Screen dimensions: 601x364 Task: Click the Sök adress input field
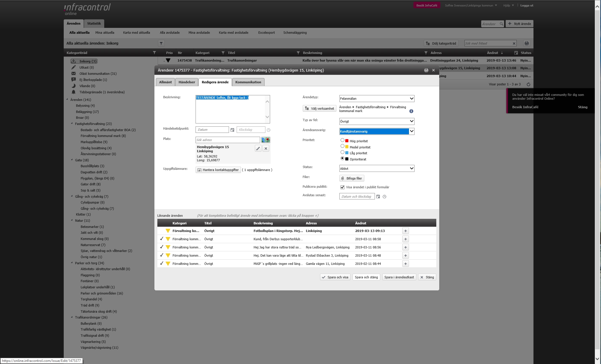[228, 140]
